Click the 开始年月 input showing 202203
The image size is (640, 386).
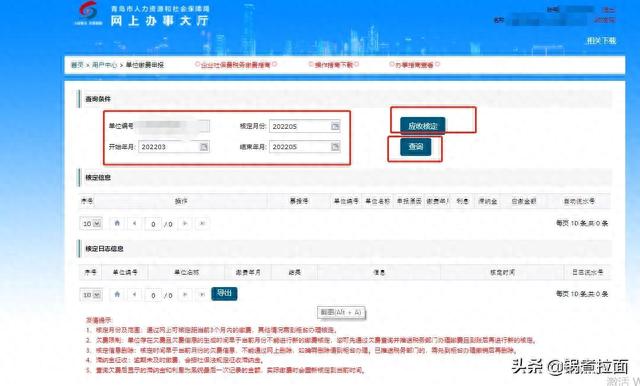[x=173, y=147]
